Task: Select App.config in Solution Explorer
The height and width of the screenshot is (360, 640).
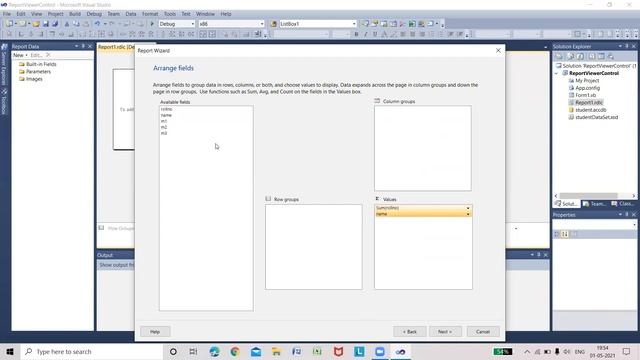Action: [587, 88]
